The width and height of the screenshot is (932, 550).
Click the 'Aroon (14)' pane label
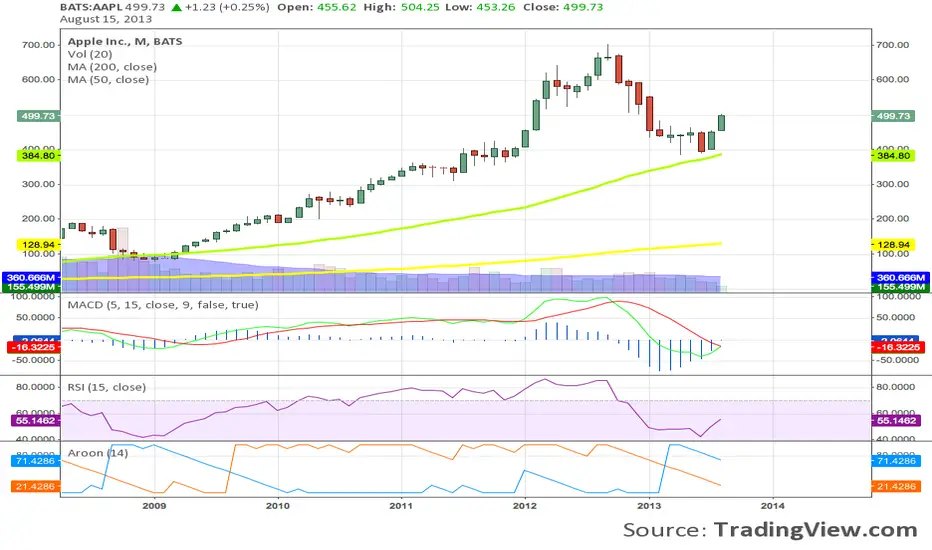pyautogui.click(x=97, y=453)
